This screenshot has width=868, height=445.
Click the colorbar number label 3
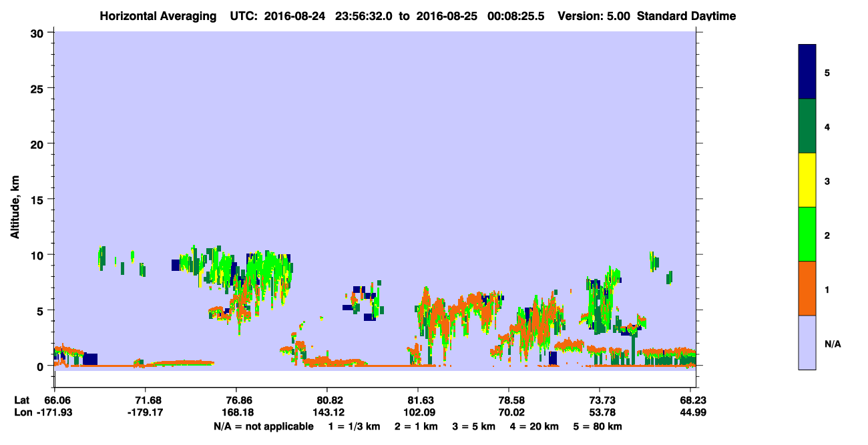[x=827, y=181]
